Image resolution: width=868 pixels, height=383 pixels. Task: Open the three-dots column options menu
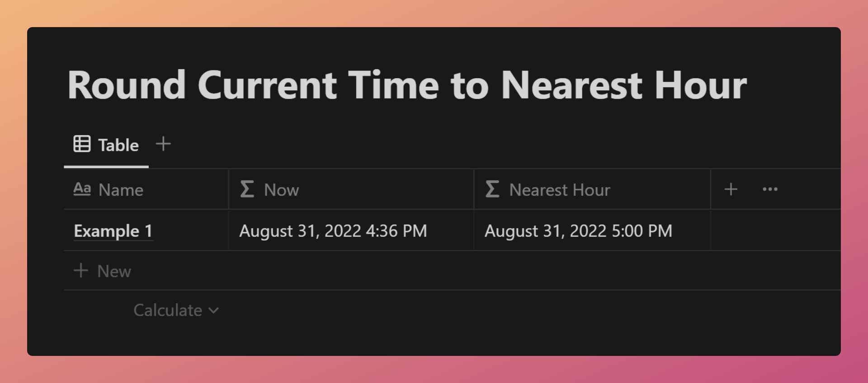(770, 189)
